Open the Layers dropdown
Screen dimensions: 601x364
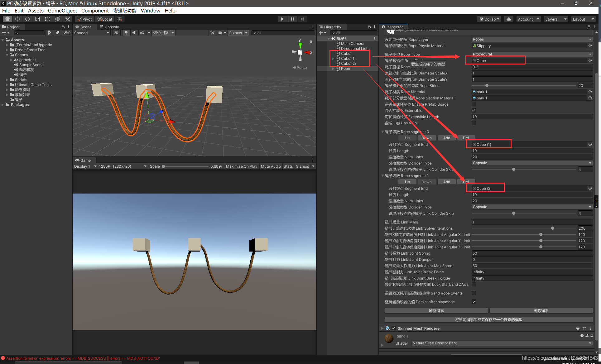tap(555, 19)
